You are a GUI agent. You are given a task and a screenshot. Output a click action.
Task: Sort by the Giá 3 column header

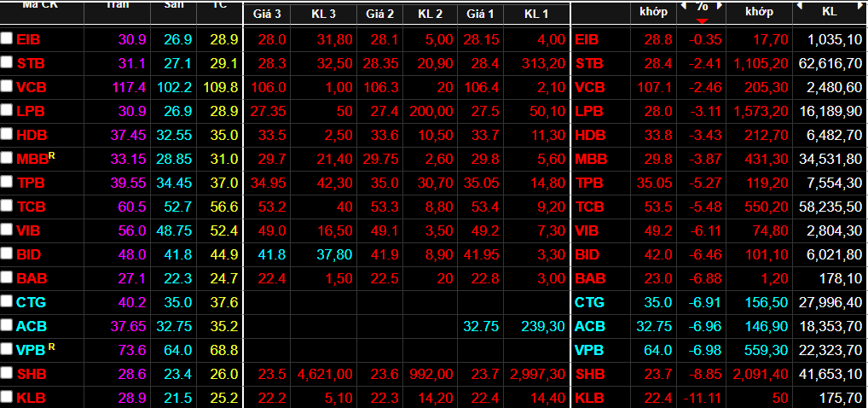267,14
